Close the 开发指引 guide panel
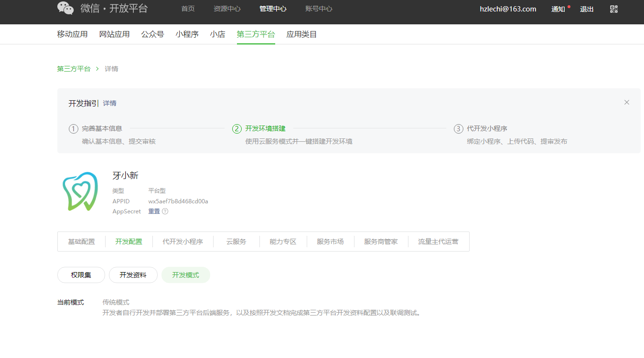Image resolution: width=644 pixels, height=358 pixels. pyautogui.click(x=627, y=102)
